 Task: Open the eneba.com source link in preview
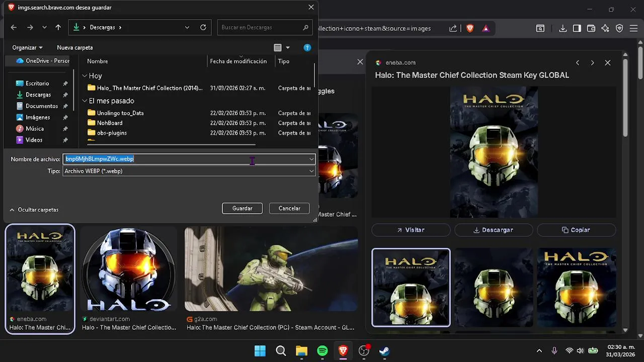click(x=395, y=63)
